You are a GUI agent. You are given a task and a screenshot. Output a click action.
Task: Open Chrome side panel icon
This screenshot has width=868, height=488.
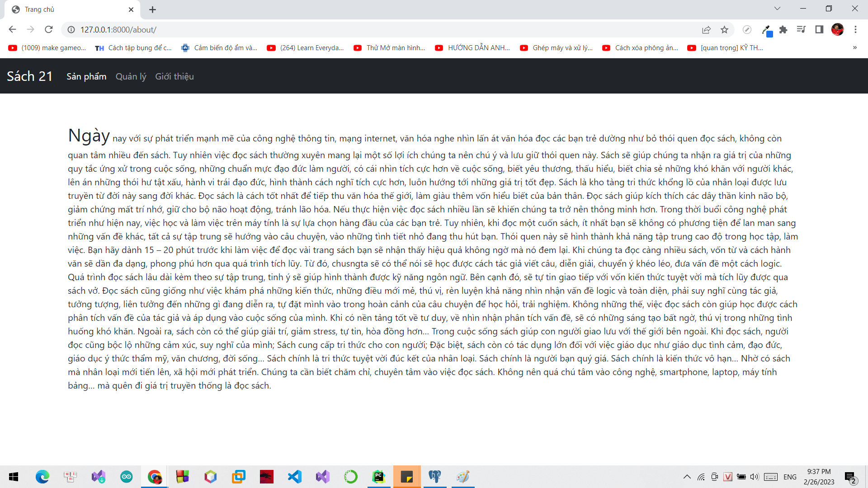[x=819, y=30]
